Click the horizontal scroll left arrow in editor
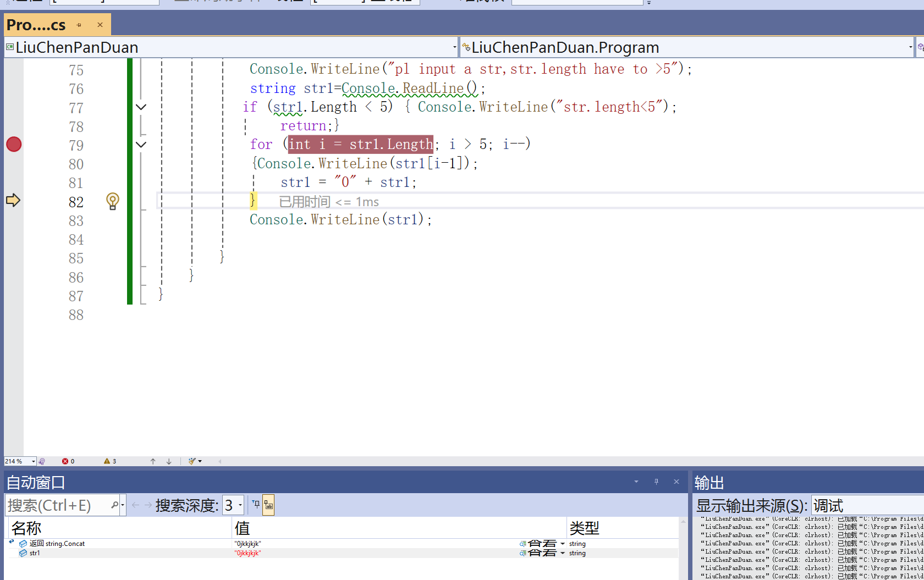 coord(219,461)
